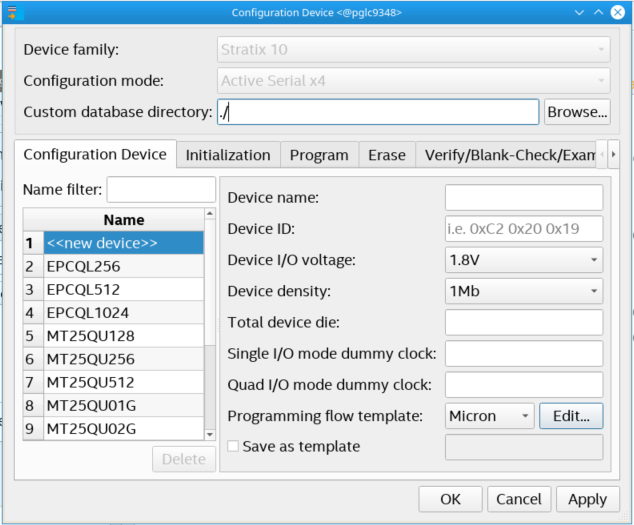
Task: Click the Device name text field
Action: point(523,198)
